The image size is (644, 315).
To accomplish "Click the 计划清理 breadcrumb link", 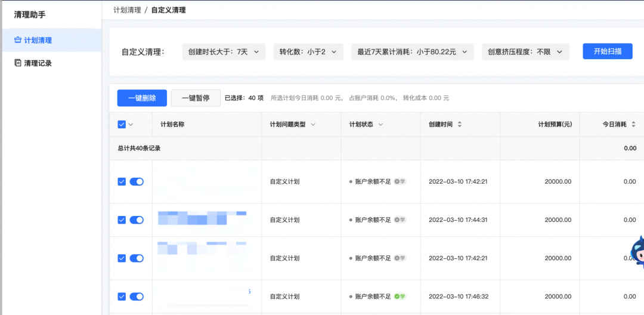I will (x=127, y=10).
